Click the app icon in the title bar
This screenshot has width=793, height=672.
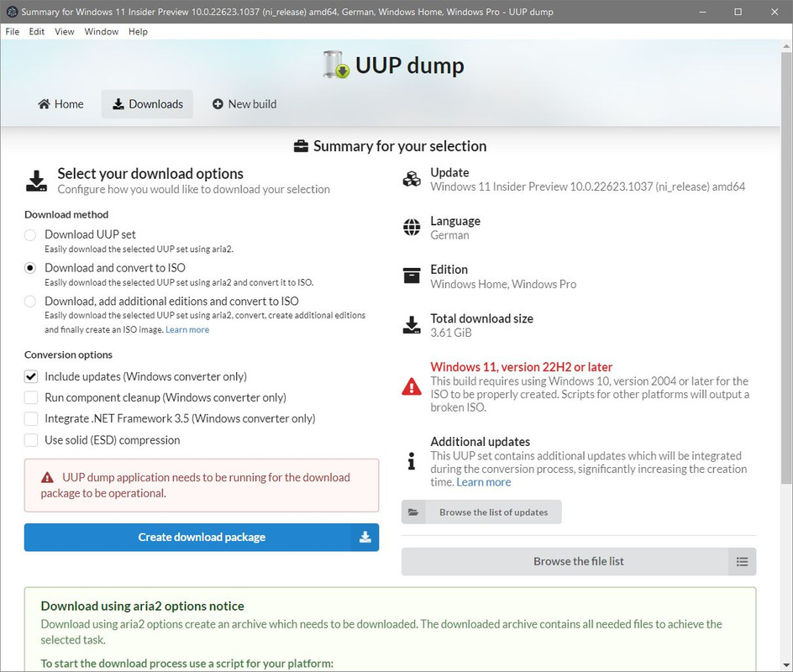tap(12, 12)
